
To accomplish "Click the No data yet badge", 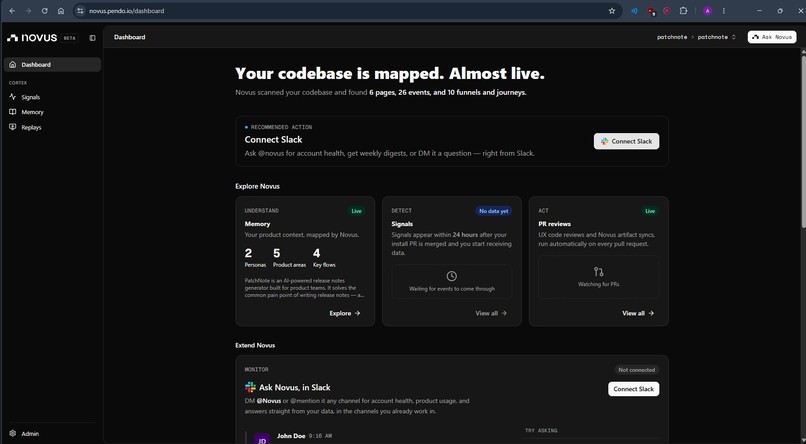I will click(x=493, y=211).
